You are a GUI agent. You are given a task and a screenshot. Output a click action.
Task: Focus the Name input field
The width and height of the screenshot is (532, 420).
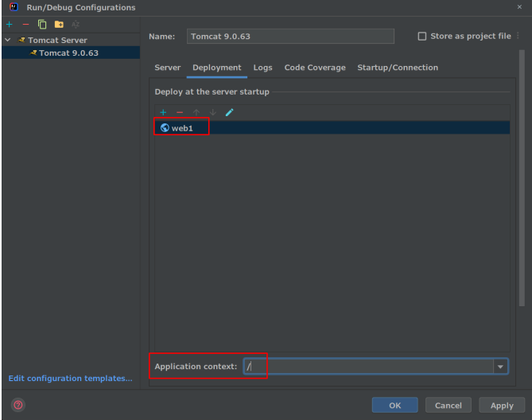(x=290, y=37)
